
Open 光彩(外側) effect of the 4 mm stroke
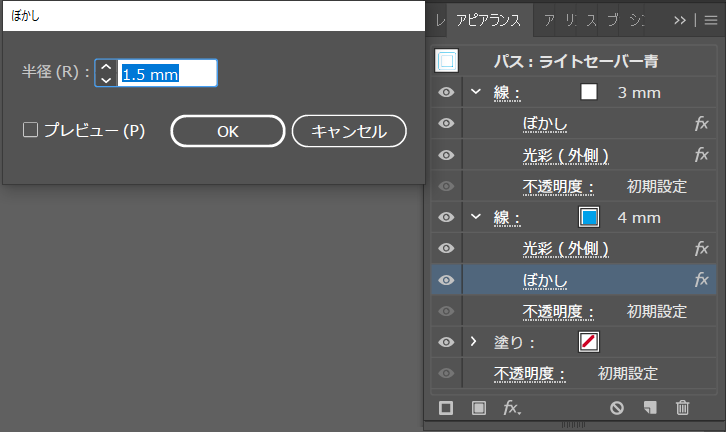pyautogui.click(x=565, y=250)
